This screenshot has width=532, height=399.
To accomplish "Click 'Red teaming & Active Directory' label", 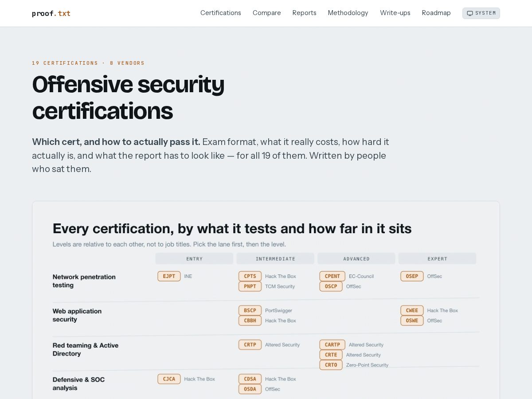I will [86, 349].
